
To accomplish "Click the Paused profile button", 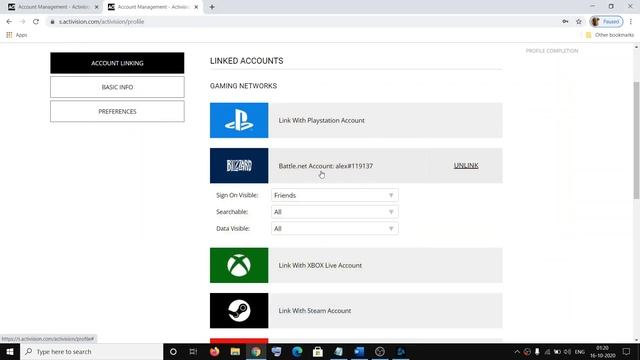I will click(x=607, y=22).
